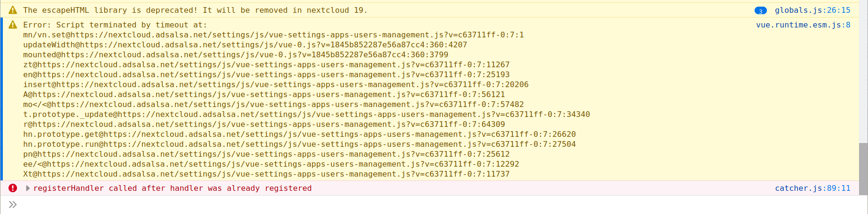Click the hn.prototype.get stack trace line
This screenshot has height=214, width=868.
click(x=300, y=134)
